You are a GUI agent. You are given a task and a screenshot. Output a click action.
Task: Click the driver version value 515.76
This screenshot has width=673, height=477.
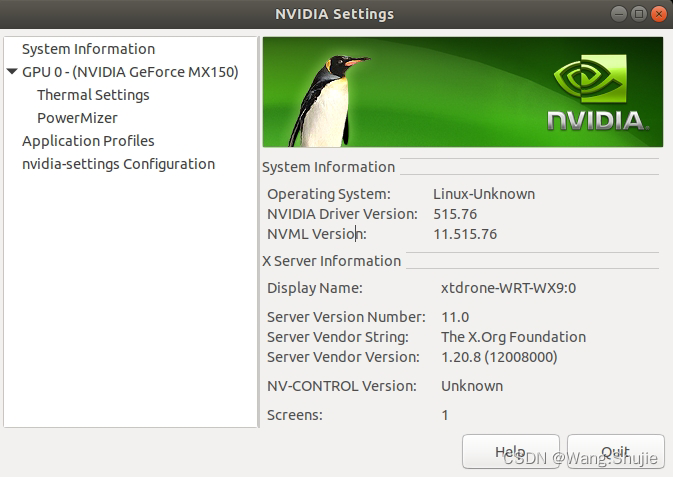455,214
